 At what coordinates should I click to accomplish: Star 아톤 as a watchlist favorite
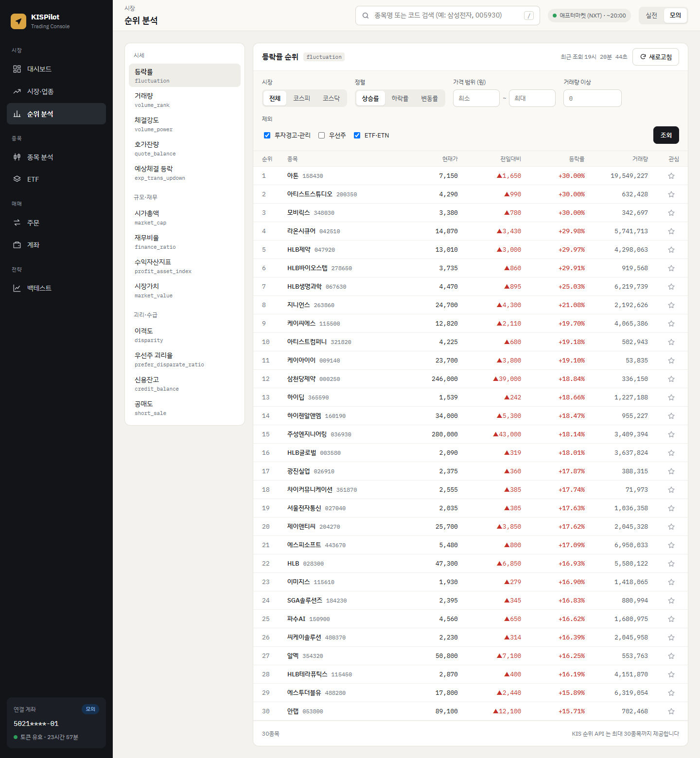(x=671, y=176)
